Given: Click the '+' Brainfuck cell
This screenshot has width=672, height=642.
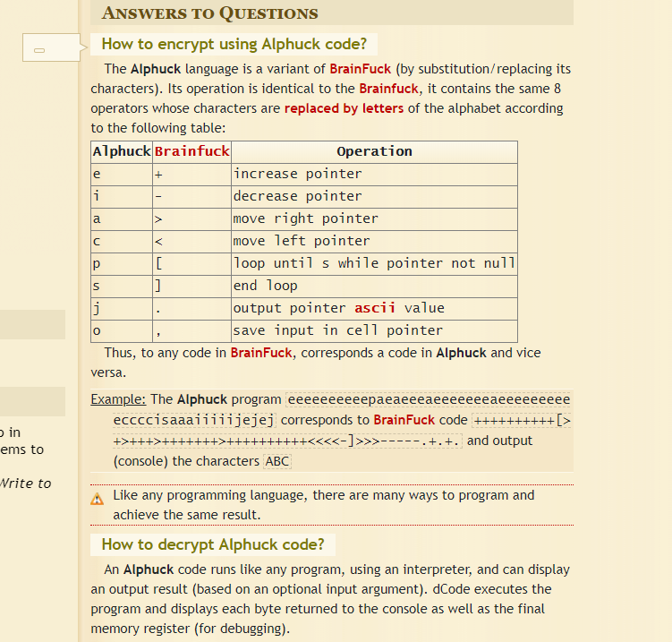Looking at the screenshot, I should pyautogui.click(x=192, y=174).
